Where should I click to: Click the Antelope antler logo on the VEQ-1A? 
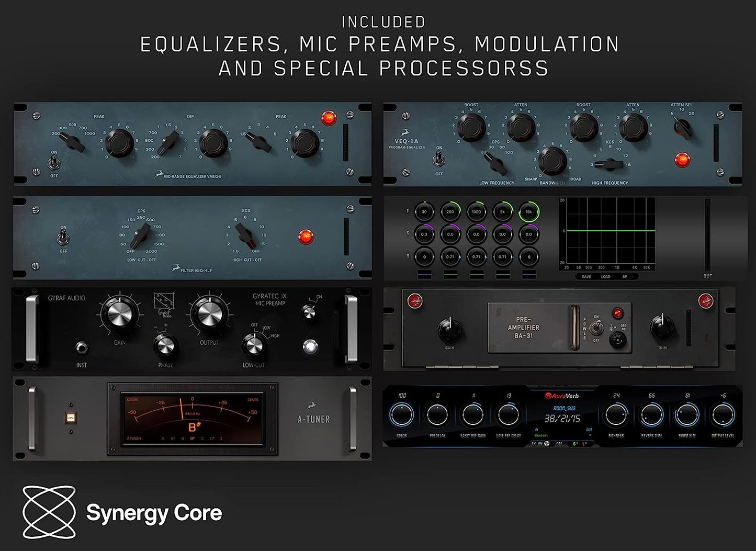click(404, 132)
